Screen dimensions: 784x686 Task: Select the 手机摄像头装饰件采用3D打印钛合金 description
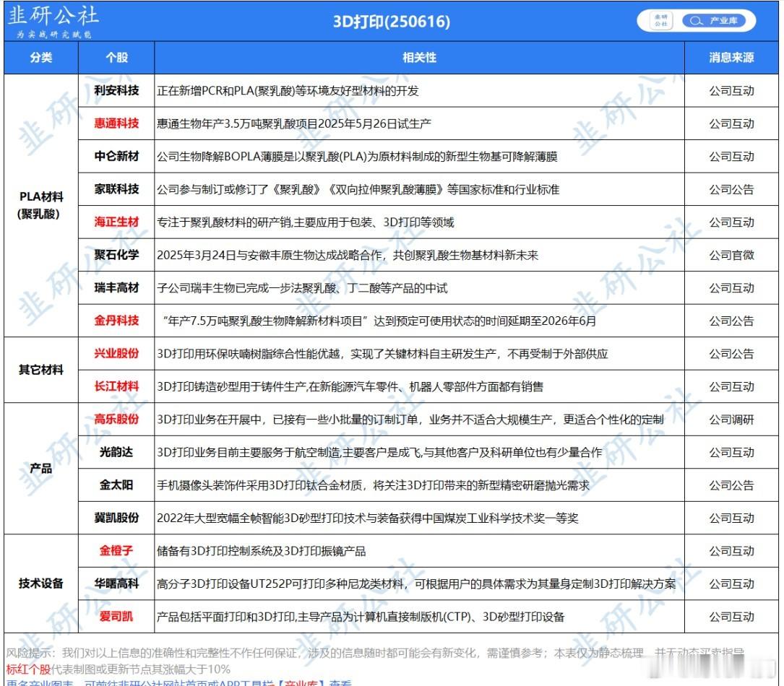point(373,486)
